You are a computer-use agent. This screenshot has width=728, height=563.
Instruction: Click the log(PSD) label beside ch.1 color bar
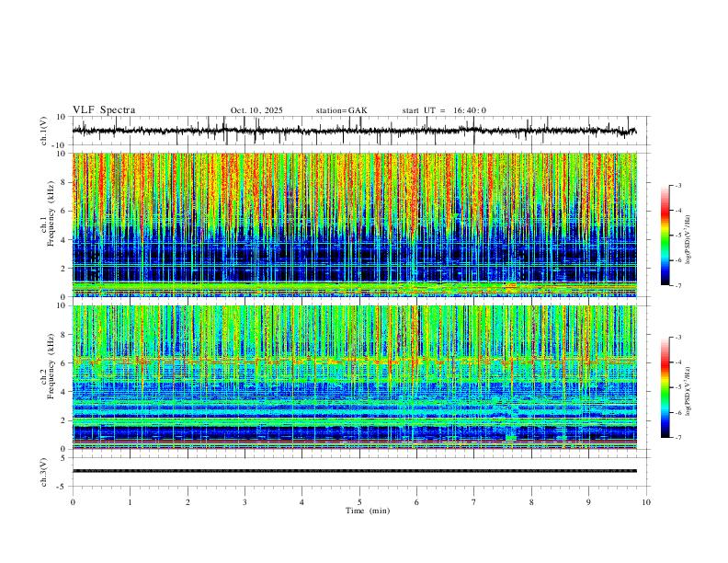coord(688,240)
